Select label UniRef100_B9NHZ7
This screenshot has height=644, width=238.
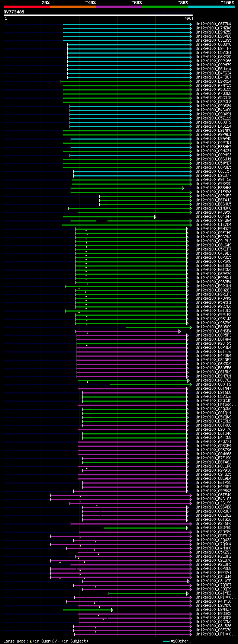click(213, 610)
